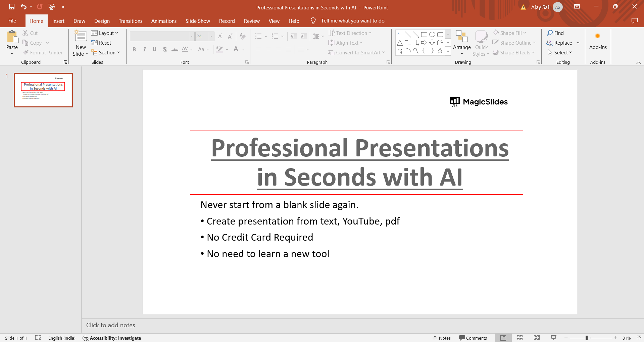Click the Save icon in quick access toolbar
The image size is (644, 342).
pos(12,7)
